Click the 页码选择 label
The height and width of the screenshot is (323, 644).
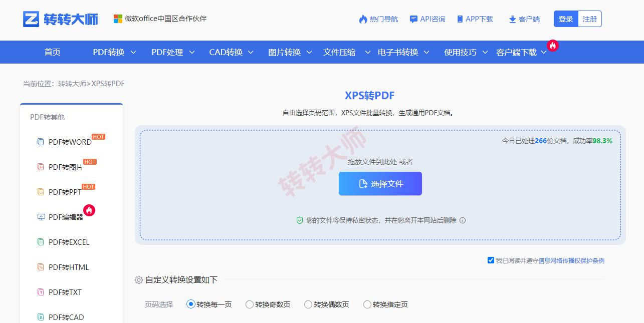[x=159, y=304]
